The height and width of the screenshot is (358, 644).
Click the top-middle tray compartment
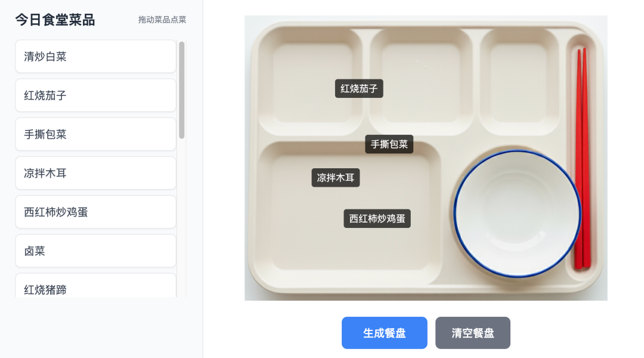(x=421, y=82)
